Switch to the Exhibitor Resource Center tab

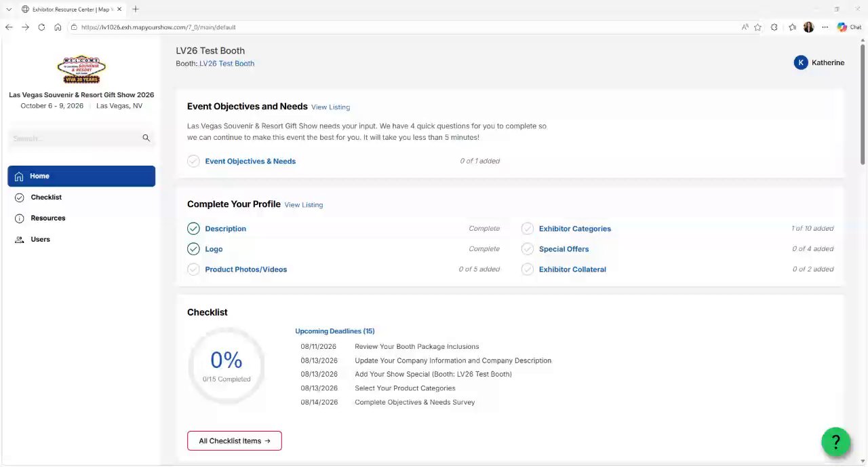[x=71, y=10]
